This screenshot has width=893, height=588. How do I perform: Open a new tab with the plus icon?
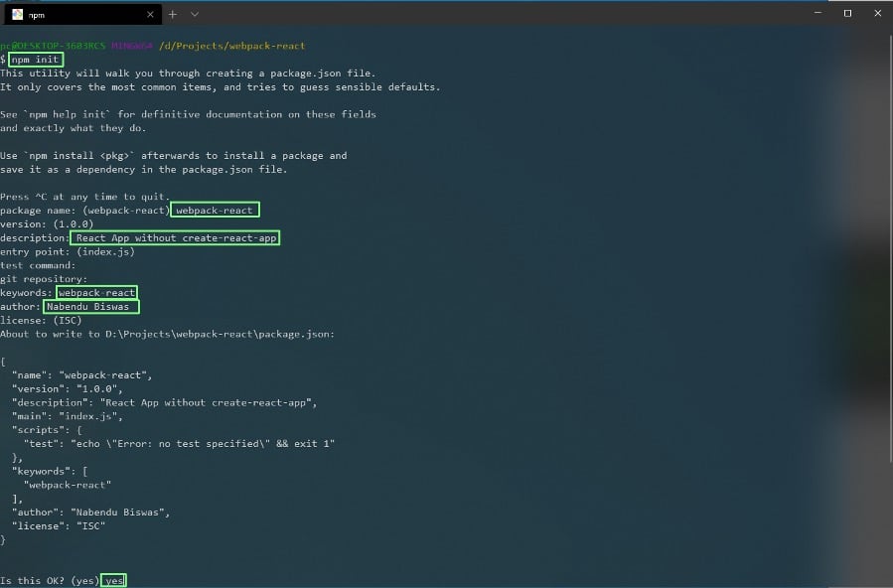173,14
